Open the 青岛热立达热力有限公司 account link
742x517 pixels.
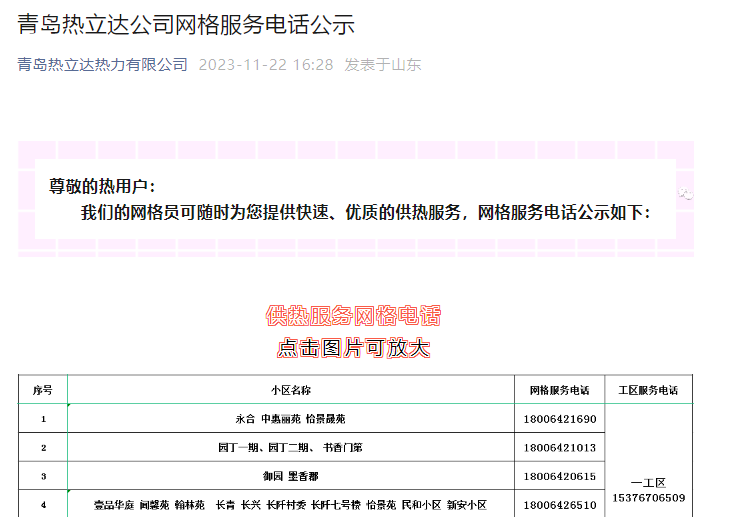point(102,65)
